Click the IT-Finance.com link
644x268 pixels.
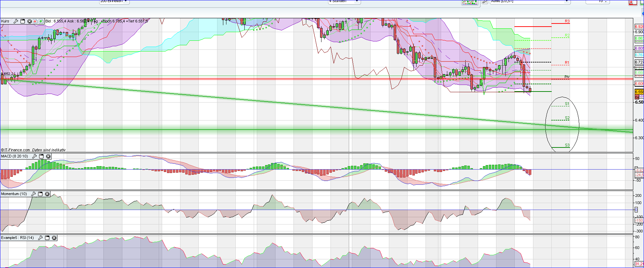pyautogui.click(x=16, y=150)
